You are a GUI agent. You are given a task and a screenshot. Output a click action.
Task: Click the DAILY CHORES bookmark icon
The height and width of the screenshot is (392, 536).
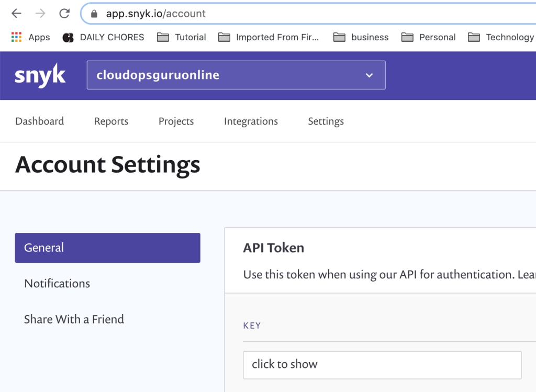(x=69, y=37)
